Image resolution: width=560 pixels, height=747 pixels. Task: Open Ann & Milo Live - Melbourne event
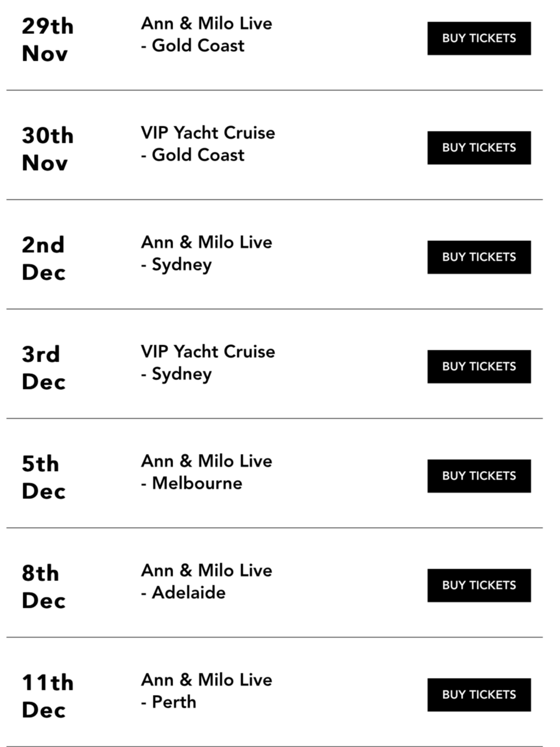pos(206,472)
